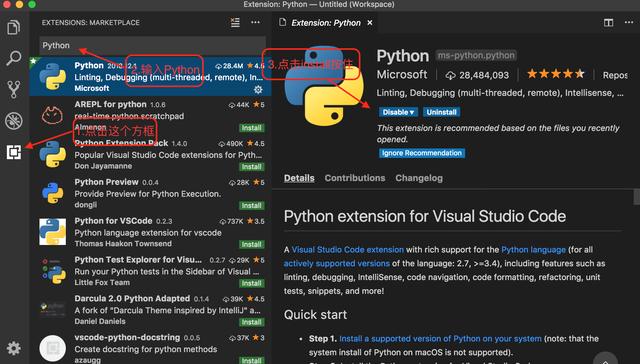Viewport: 640px width, 364px height.
Task: Click the Little Fox Team author text
Action: pos(102,282)
